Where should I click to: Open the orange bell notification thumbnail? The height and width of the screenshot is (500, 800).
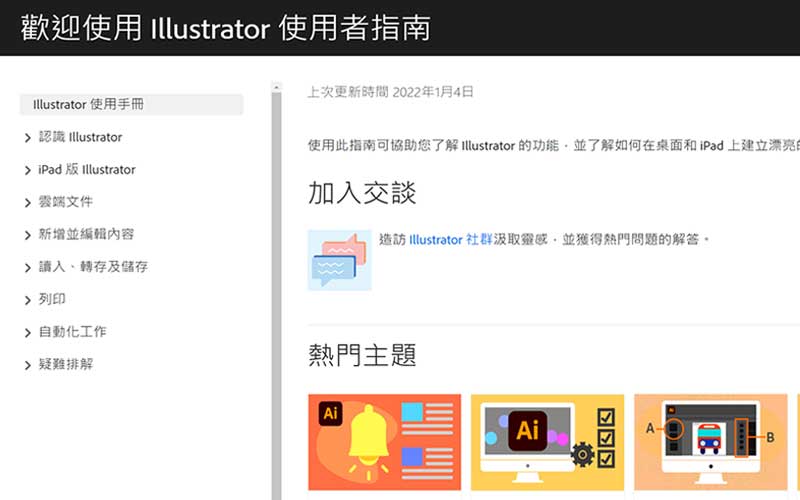click(x=385, y=442)
